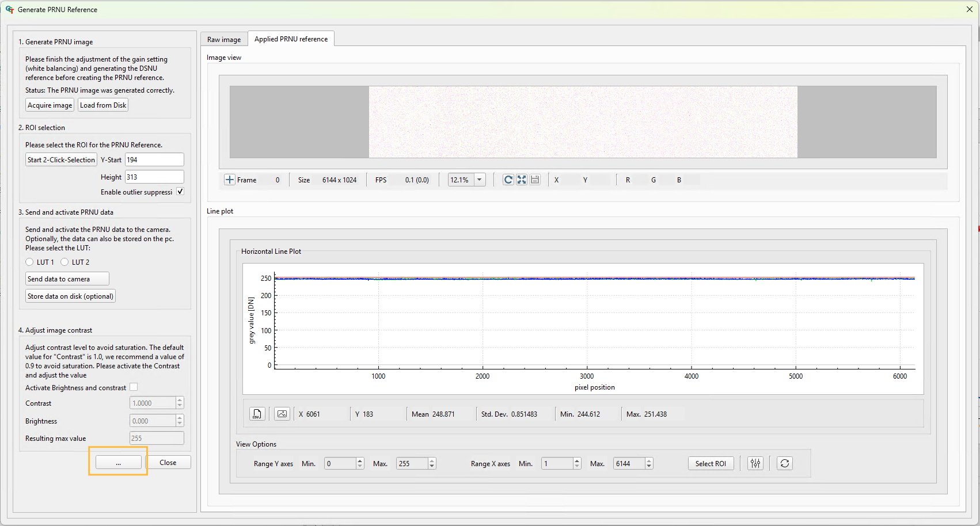Click Start 2-Click-Selection button
980x526 pixels.
[61, 159]
